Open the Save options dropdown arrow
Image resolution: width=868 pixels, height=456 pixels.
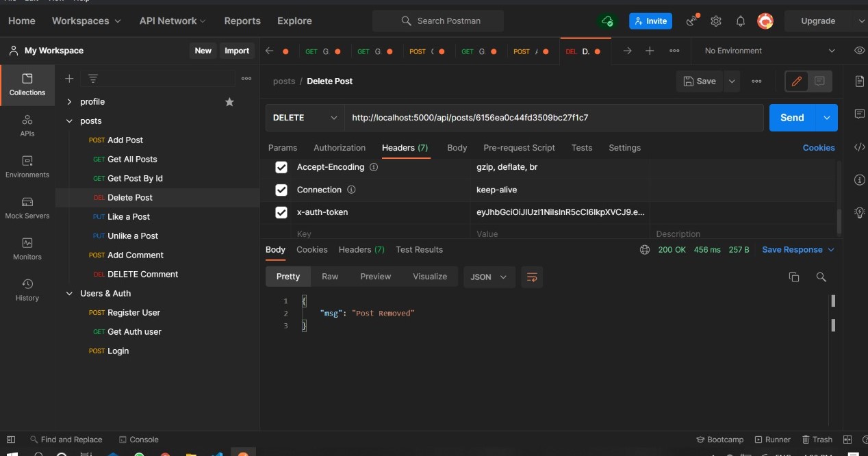[732, 81]
